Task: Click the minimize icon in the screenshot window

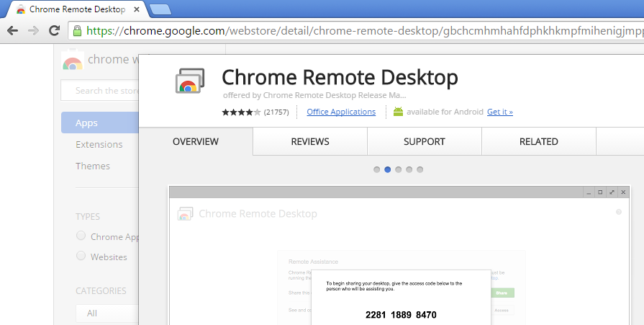Action: coord(589,192)
